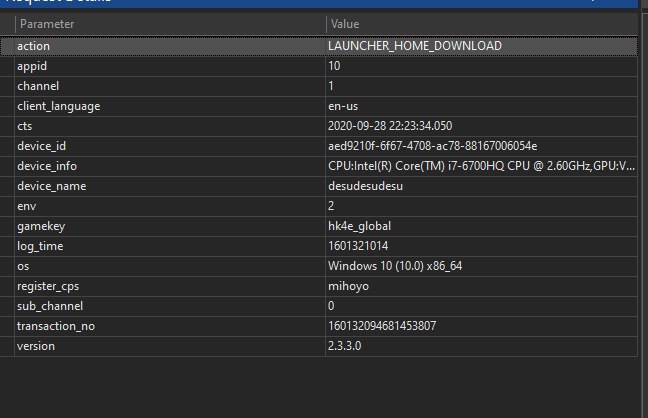Viewport: 648px width, 418px height.
Task: Select the device_id value starting 'aed9210f'
Action: (481, 146)
